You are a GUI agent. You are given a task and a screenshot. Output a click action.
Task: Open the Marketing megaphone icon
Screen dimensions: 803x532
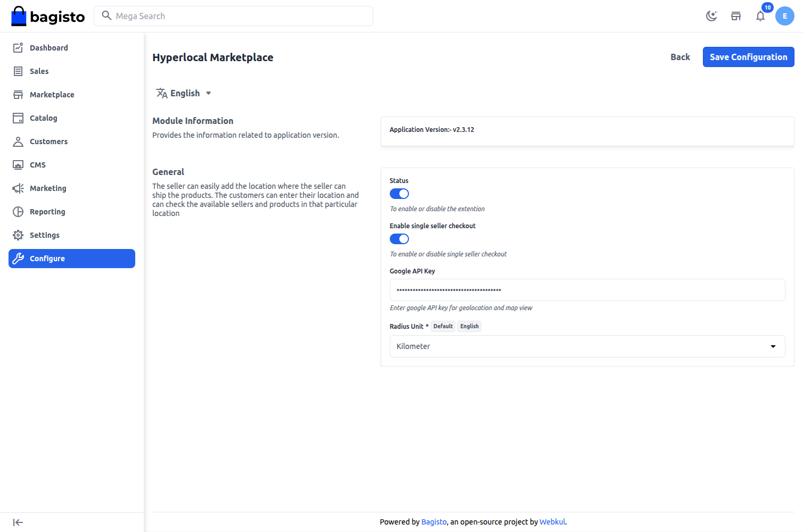(18, 188)
